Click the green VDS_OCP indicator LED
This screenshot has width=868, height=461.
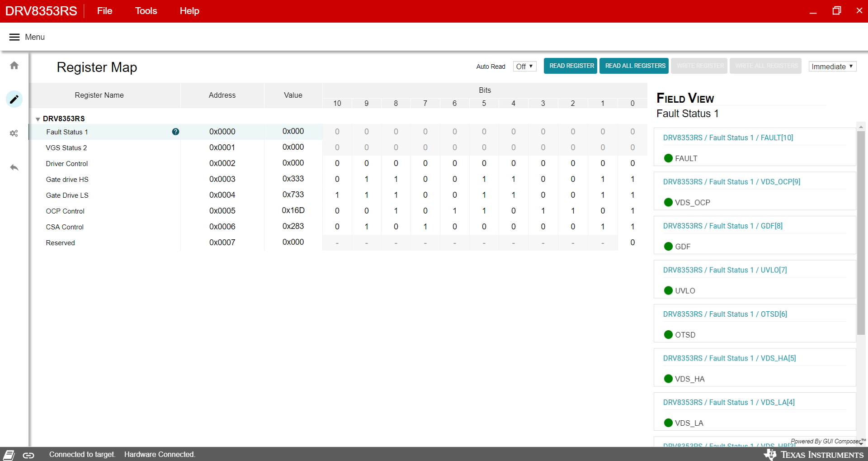tap(668, 202)
